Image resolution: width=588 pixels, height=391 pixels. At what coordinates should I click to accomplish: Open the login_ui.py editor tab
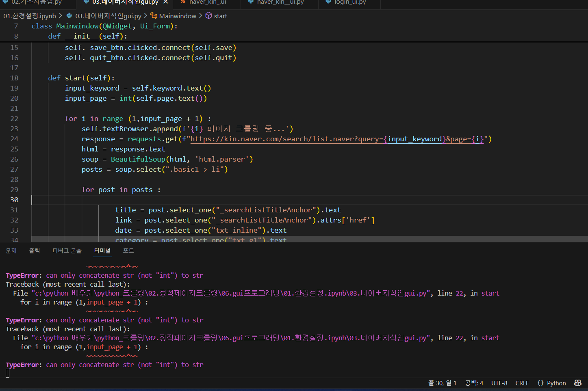[350, 2]
